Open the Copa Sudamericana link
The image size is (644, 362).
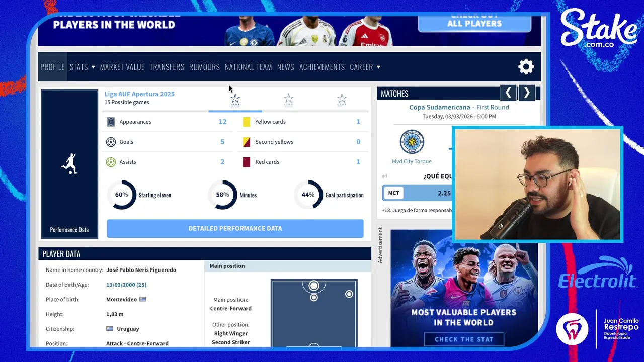[x=440, y=107]
